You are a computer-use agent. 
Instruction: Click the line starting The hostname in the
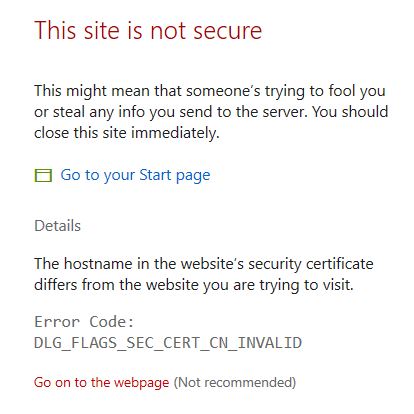204,264
